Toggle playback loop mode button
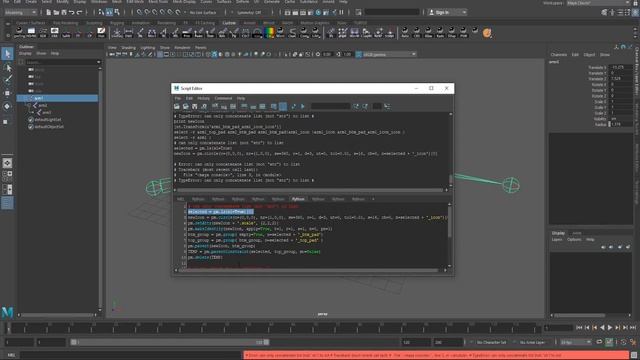 pos(599,342)
